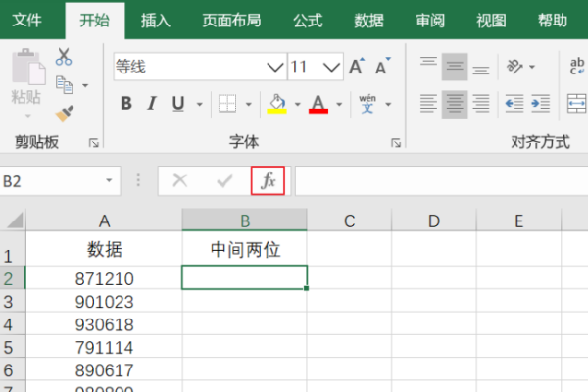Switch to the 页面布局 tab
Screen dimensions: 588x392
231,21
